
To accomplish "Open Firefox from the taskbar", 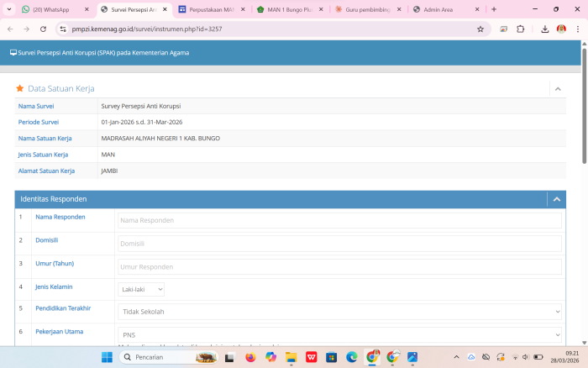I will click(x=250, y=357).
